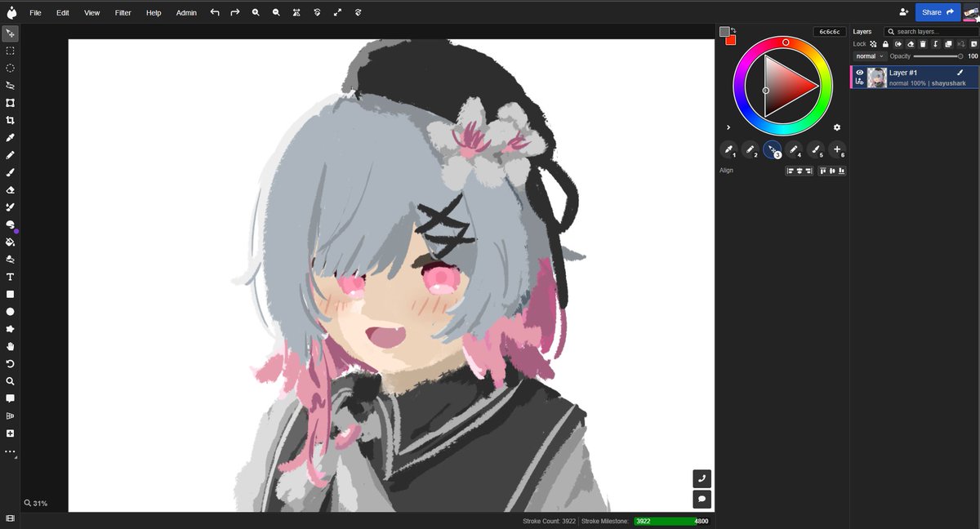The width and height of the screenshot is (980, 529).
Task: Activate brush preset slot 5
Action: [815, 150]
